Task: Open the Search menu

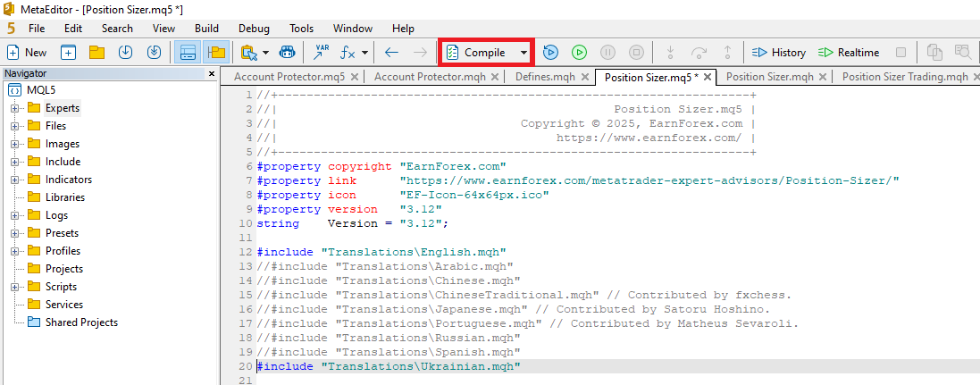Action: [117, 28]
